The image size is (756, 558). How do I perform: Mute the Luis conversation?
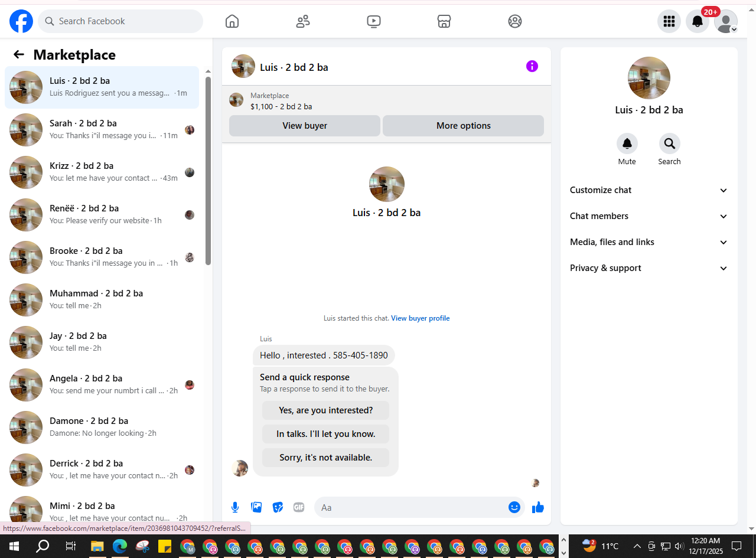[627, 143]
